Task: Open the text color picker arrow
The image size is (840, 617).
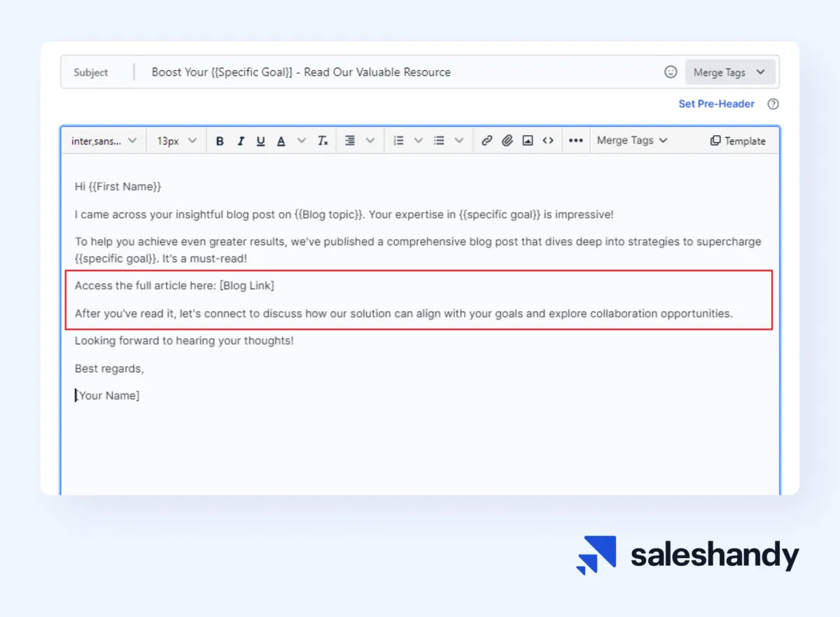Action: (x=302, y=141)
